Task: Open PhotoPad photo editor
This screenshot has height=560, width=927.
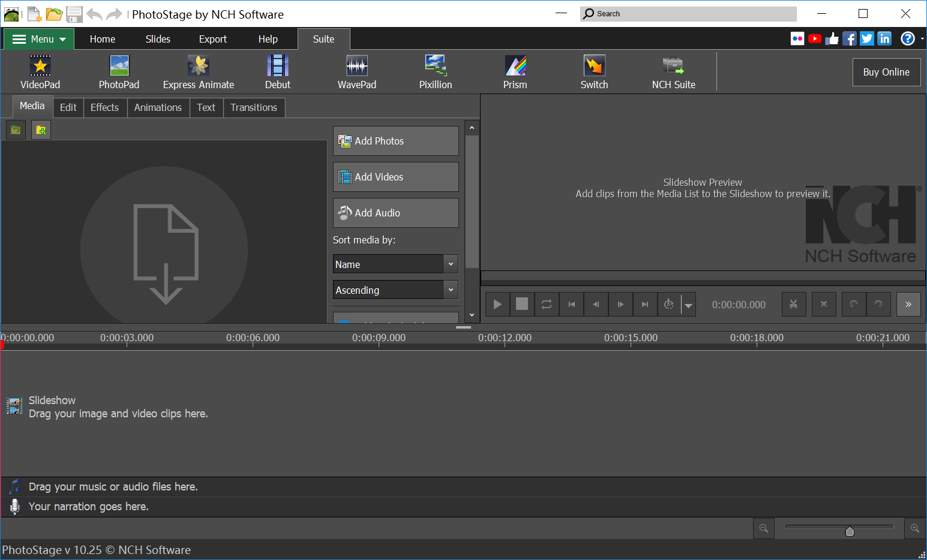Action: [119, 72]
